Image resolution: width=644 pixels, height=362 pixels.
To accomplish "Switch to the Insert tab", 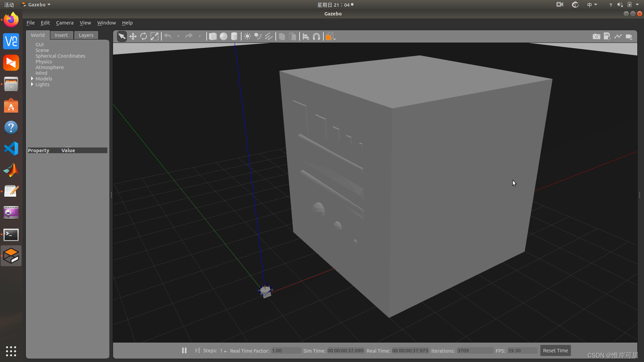I will pos(61,35).
